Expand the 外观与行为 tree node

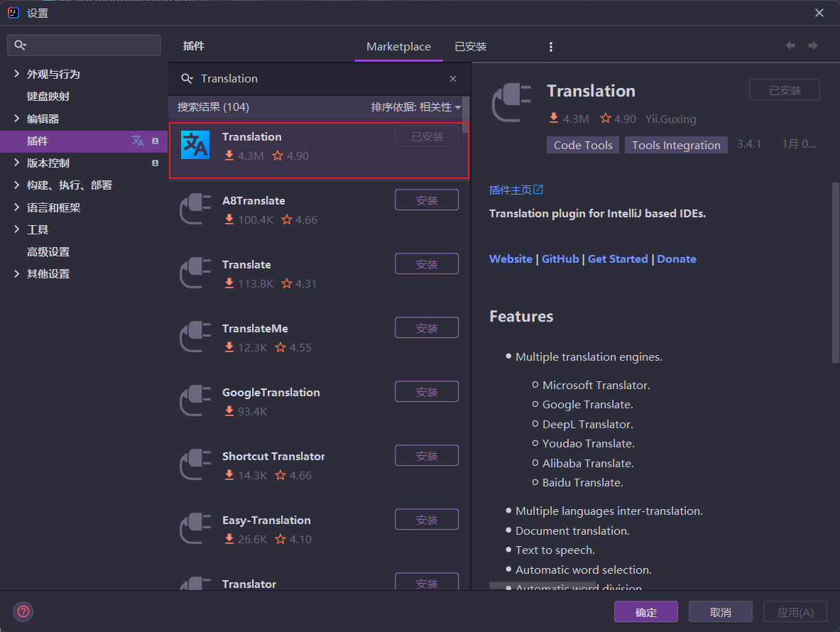(x=16, y=74)
